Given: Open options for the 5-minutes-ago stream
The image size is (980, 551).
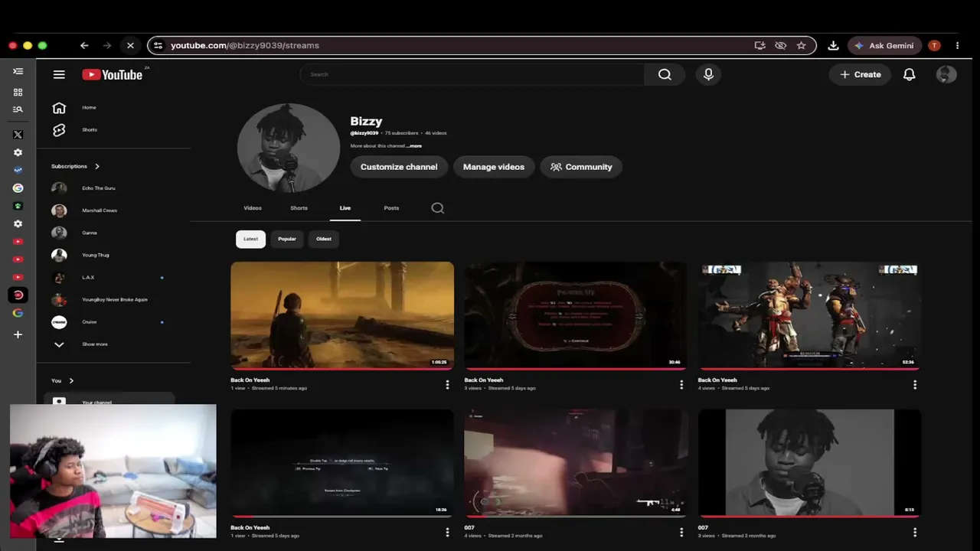Looking at the screenshot, I should [447, 385].
